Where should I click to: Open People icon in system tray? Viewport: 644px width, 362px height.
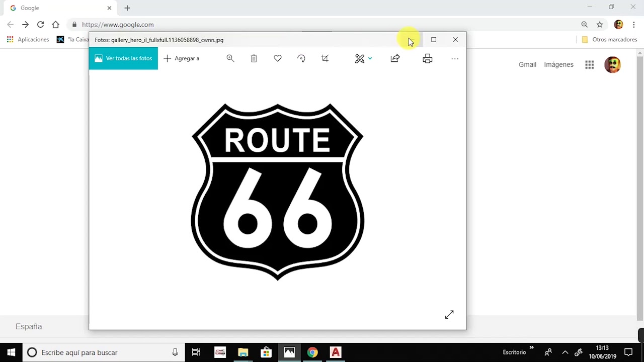(548, 352)
